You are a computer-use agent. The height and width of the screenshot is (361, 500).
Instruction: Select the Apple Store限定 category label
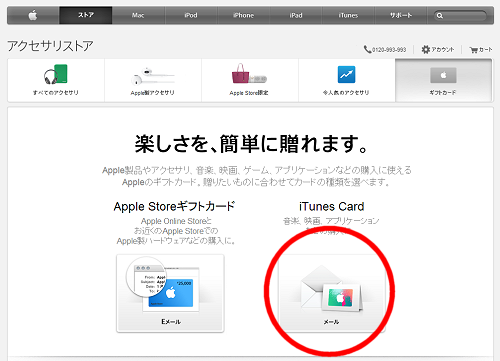point(249,93)
